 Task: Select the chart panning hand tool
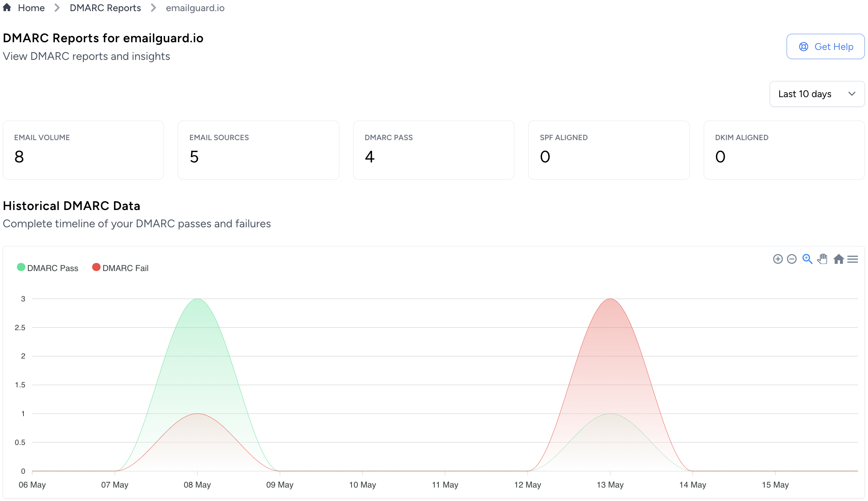822,259
